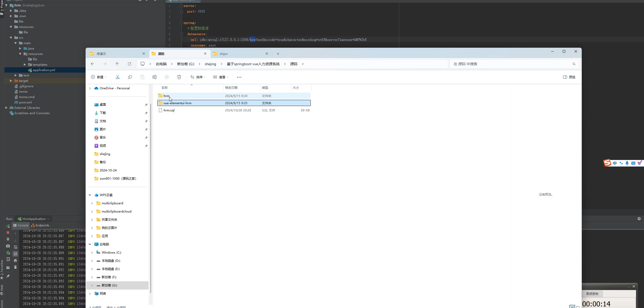Open the more options ellipsis in Explorer
The image size is (644, 308).
click(239, 77)
